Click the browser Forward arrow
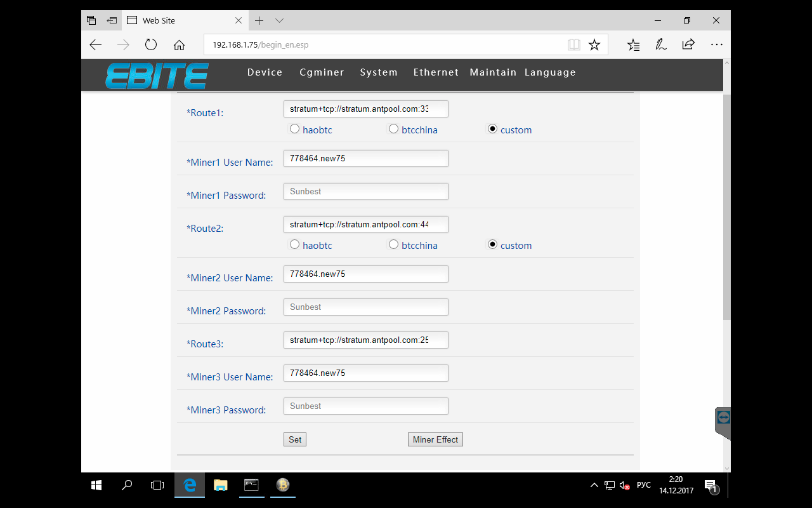 point(123,44)
